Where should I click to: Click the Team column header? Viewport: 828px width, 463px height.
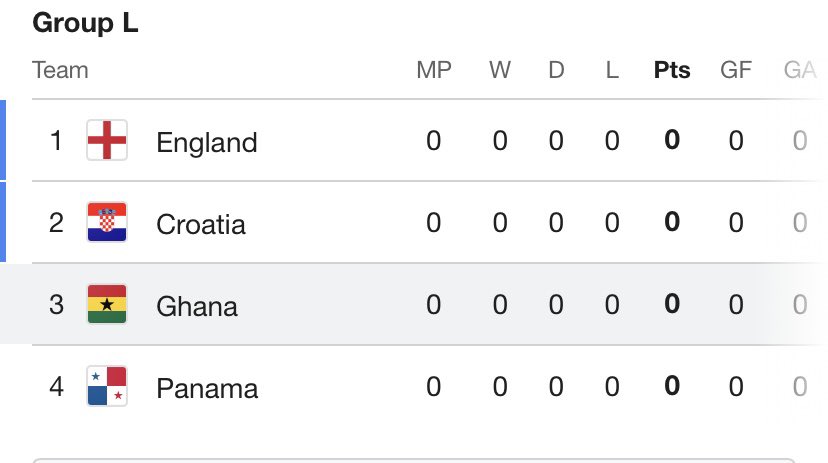pyautogui.click(x=60, y=71)
